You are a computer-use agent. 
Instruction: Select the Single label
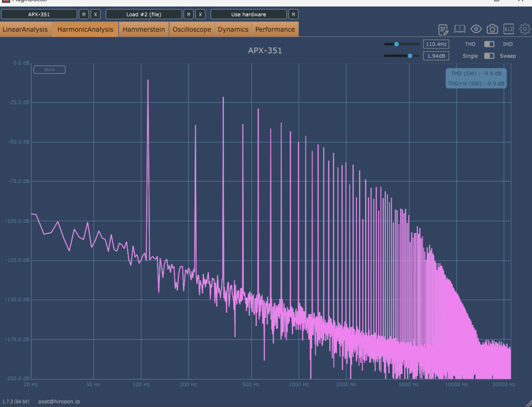(470, 56)
